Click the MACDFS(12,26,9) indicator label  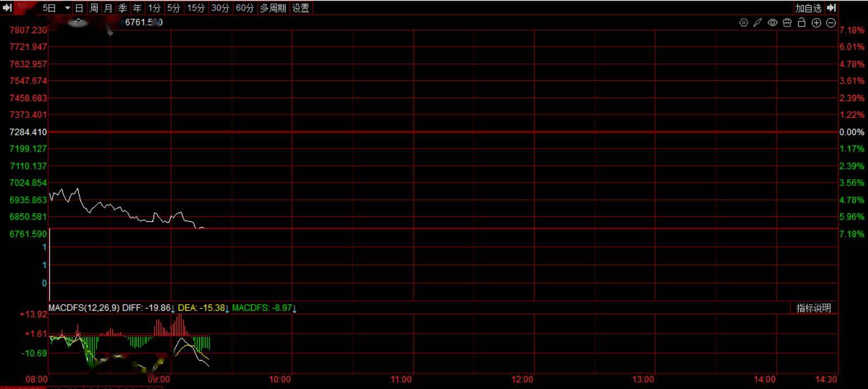coord(84,308)
